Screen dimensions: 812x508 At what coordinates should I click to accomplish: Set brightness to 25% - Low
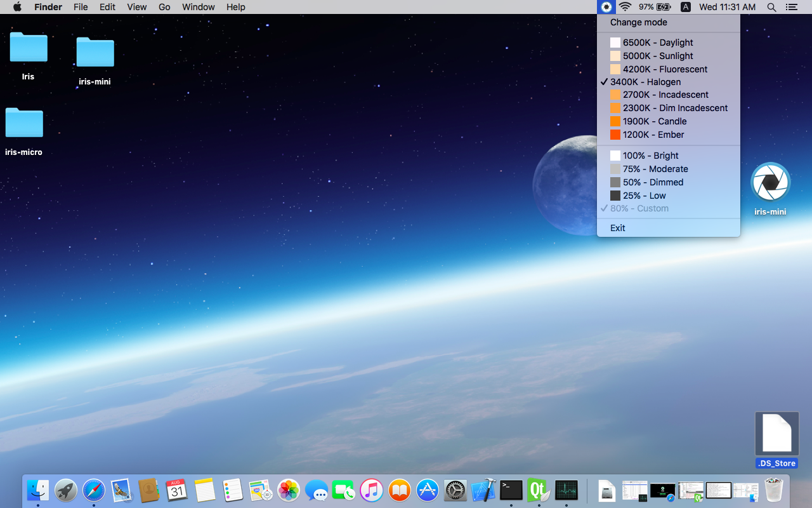pyautogui.click(x=669, y=196)
